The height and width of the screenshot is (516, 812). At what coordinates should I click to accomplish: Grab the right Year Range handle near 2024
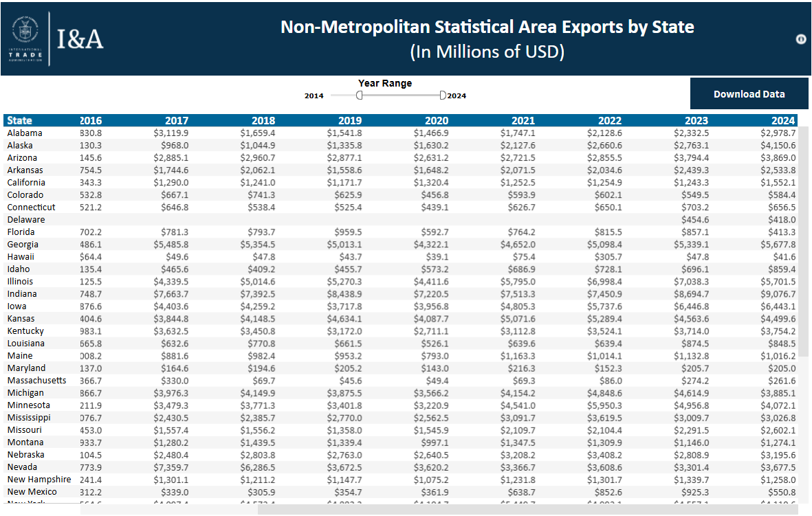coord(443,96)
